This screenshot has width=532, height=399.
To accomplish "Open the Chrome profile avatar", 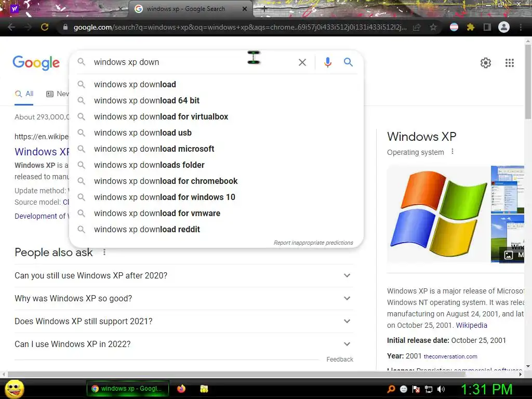I will click(504, 27).
